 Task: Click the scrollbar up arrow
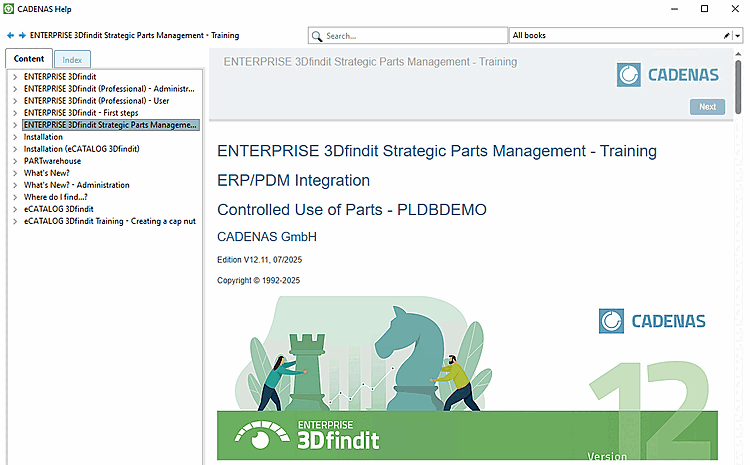tap(738, 54)
